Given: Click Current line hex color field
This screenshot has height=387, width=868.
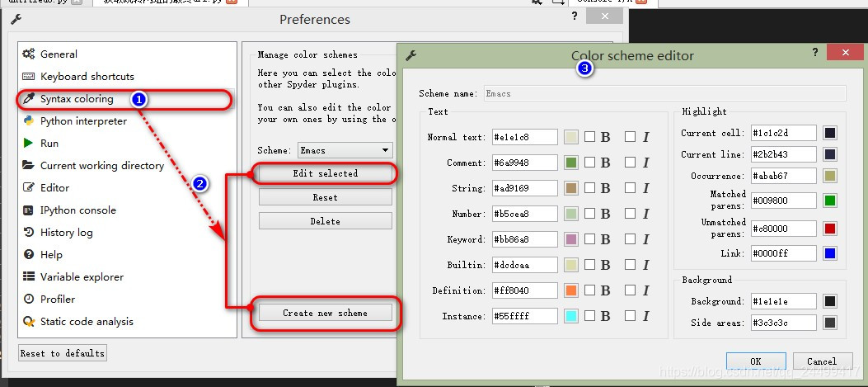Looking at the screenshot, I should [784, 154].
